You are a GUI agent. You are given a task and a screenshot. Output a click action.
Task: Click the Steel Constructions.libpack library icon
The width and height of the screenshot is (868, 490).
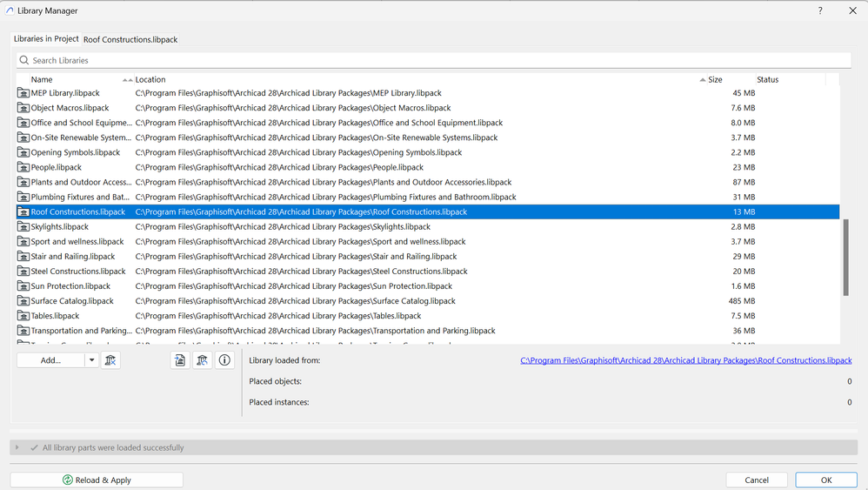point(23,272)
